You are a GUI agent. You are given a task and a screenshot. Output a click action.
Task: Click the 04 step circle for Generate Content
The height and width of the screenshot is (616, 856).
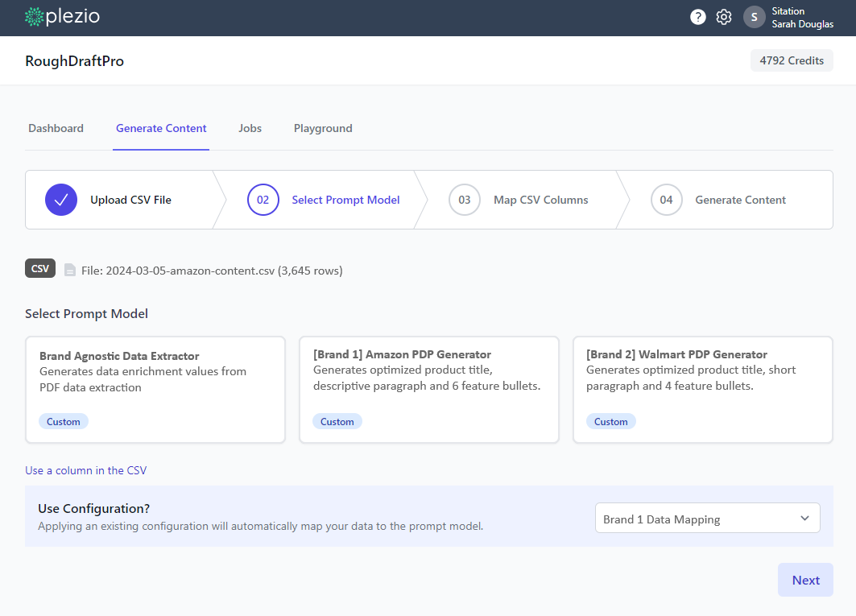point(666,199)
